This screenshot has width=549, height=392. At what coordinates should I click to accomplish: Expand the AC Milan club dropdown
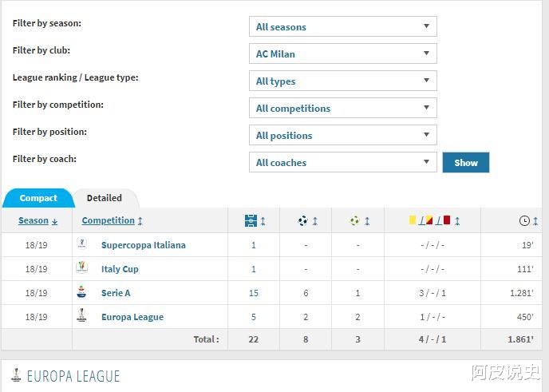[x=342, y=54]
